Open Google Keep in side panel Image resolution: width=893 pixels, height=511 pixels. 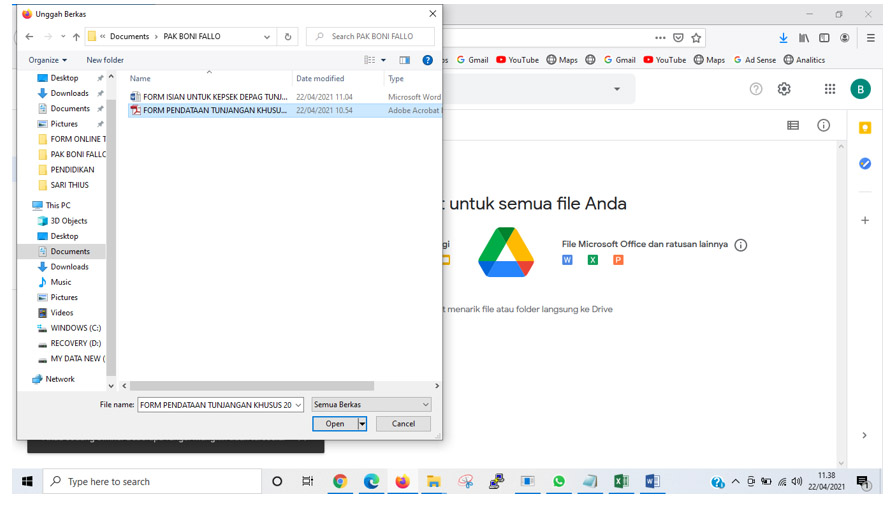[865, 128]
